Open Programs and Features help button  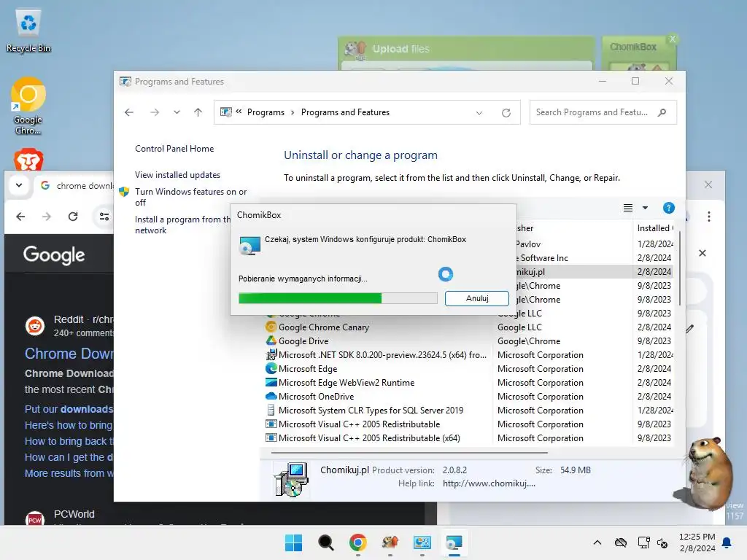click(668, 208)
